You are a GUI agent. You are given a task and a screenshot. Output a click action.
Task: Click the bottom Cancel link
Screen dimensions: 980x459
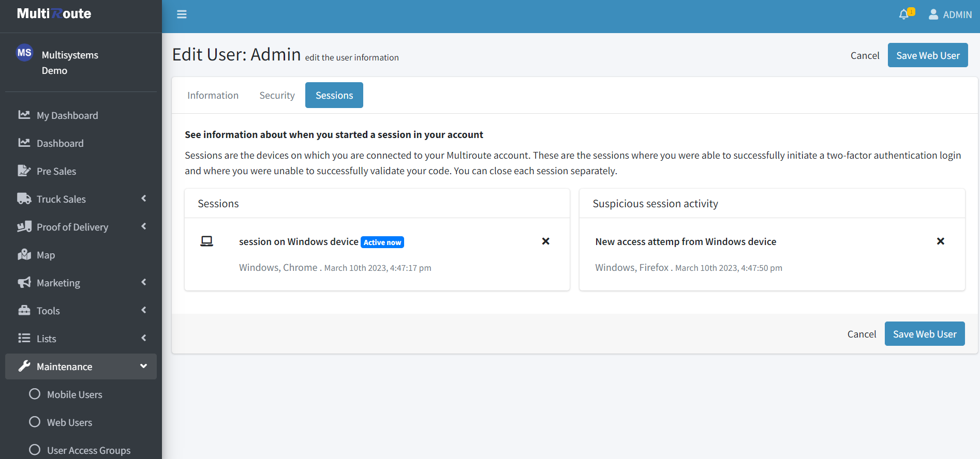click(x=862, y=334)
